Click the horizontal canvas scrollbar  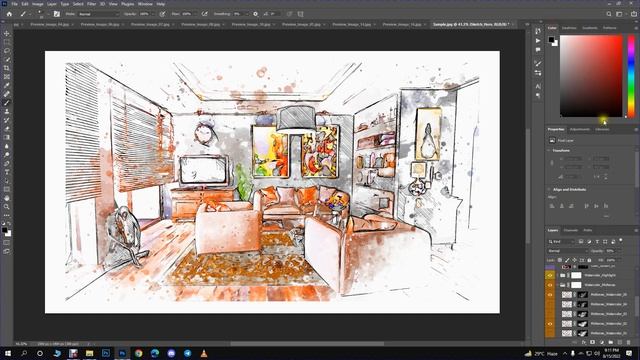point(307,344)
